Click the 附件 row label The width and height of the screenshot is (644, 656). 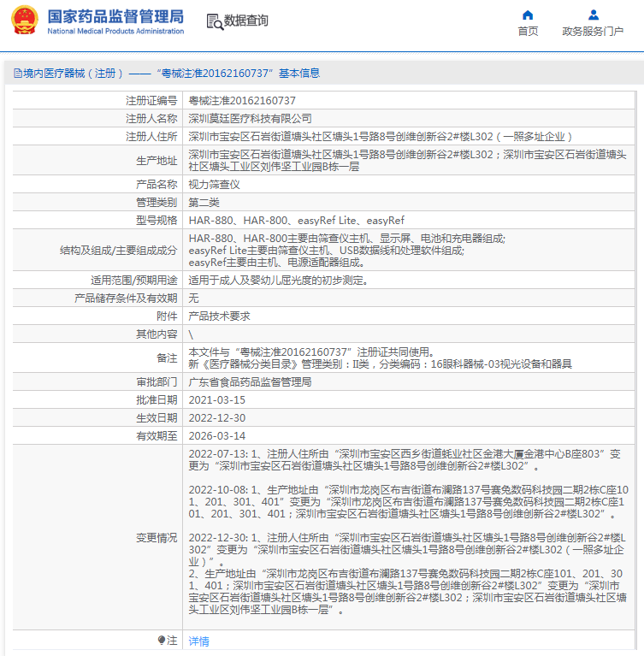point(167,316)
